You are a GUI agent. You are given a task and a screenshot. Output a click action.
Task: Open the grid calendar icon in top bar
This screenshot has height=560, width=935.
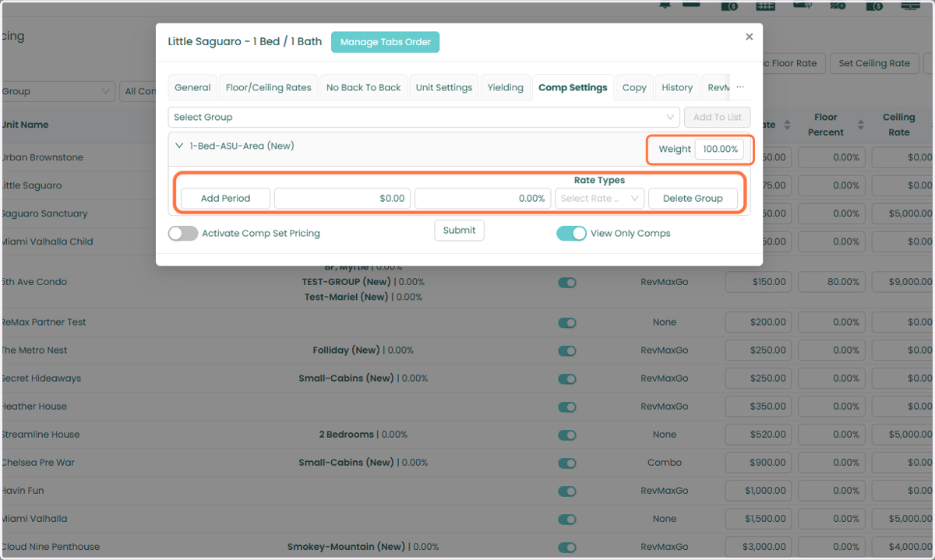pos(765,5)
